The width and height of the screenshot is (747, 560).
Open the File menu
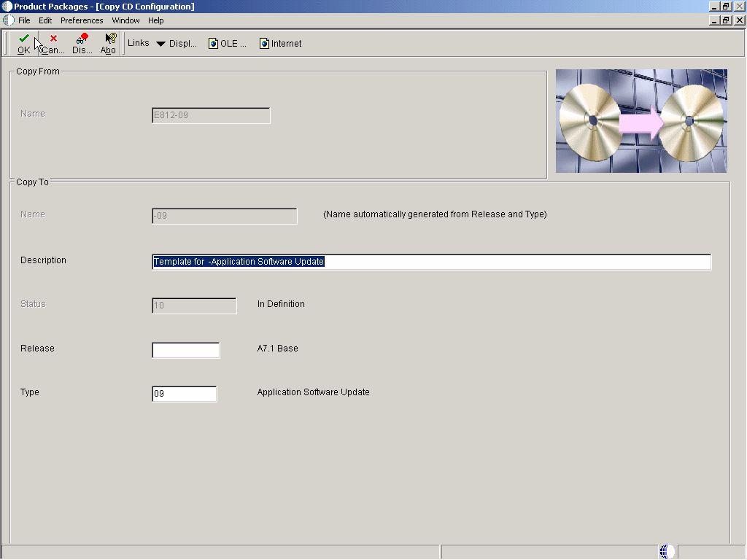[x=24, y=20]
